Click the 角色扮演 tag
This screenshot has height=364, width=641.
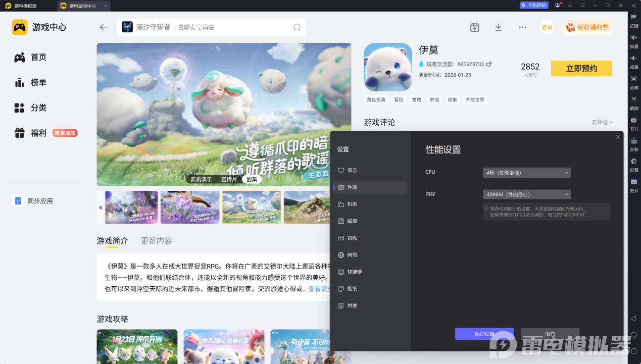click(376, 100)
